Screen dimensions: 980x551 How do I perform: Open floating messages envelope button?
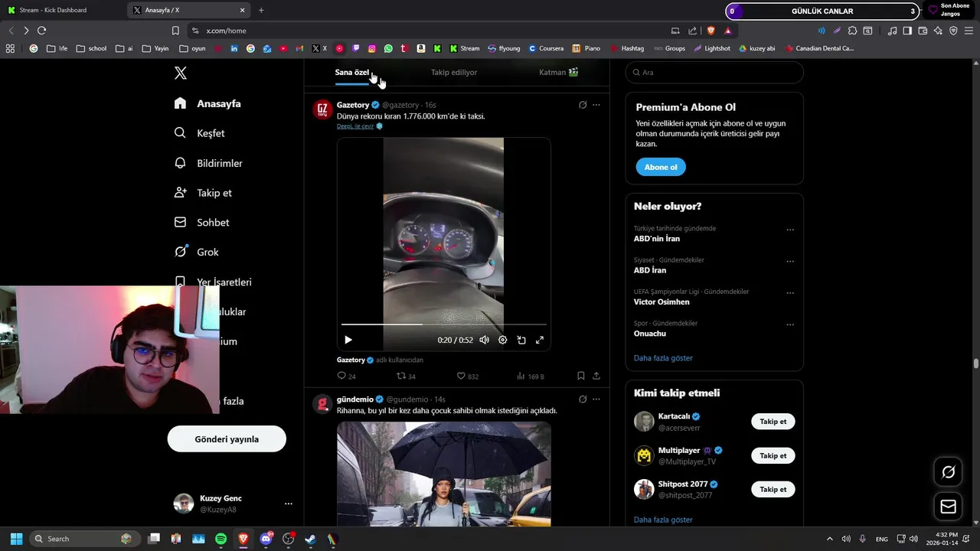click(948, 507)
